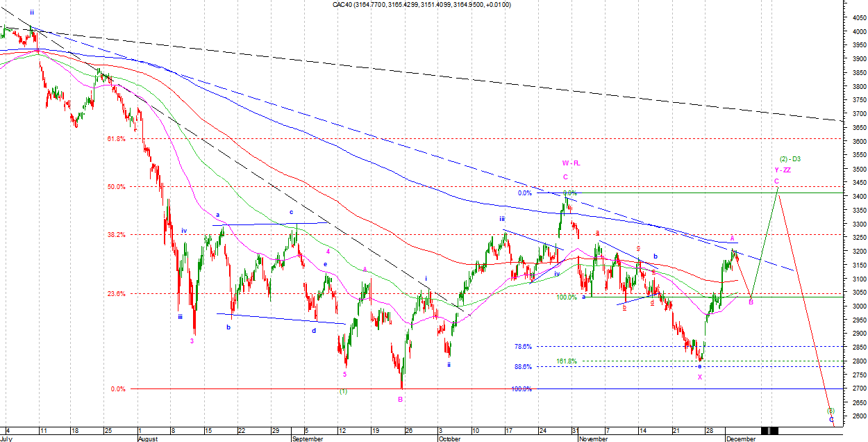868x442 pixels.
Task: Click the magenta X wave label
Action: point(700,377)
